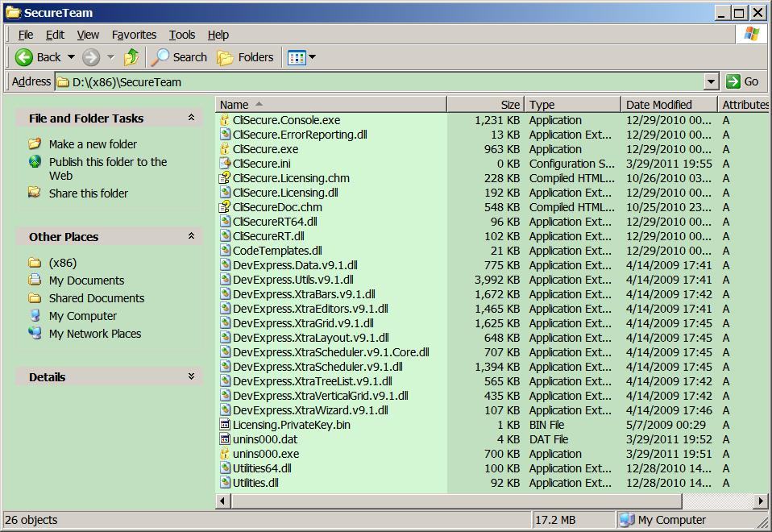Select DevExpress.XtraGrid.v9.1.dll file name
Viewport: 772px width, 532px height.
point(303,323)
